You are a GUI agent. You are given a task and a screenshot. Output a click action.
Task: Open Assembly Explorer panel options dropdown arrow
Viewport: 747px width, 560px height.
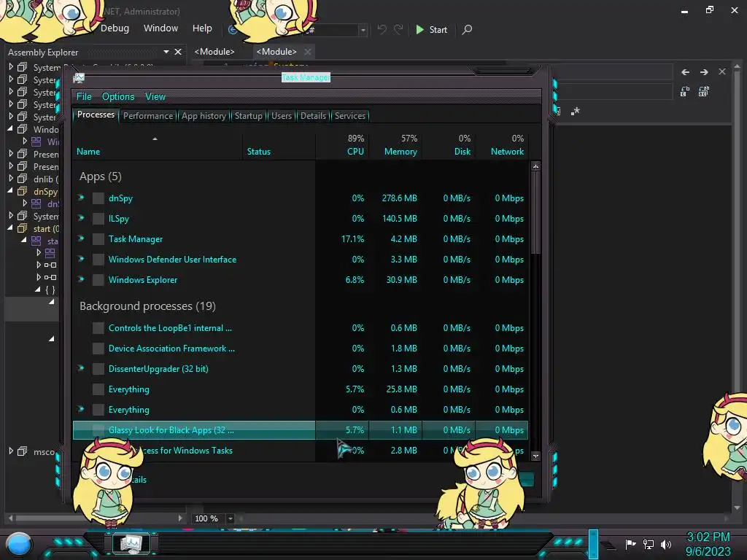166,52
